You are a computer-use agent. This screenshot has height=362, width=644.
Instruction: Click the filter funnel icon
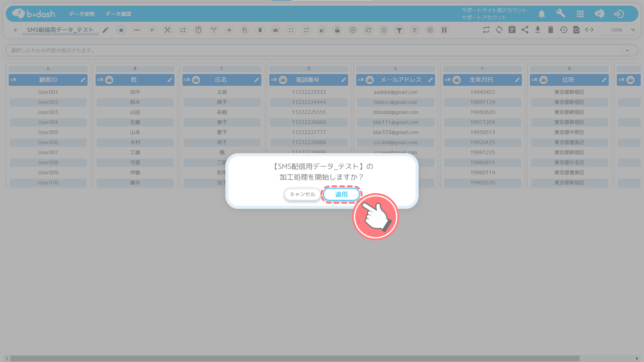(399, 30)
